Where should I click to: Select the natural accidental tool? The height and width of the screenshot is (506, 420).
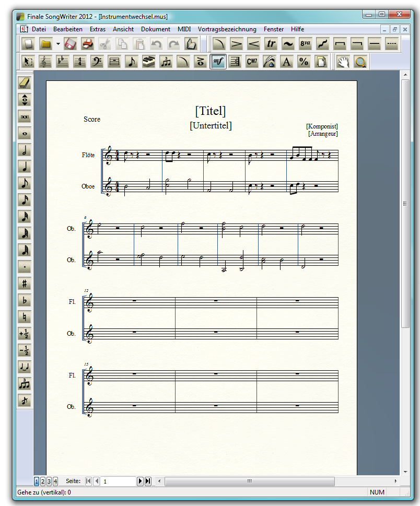coord(25,317)
